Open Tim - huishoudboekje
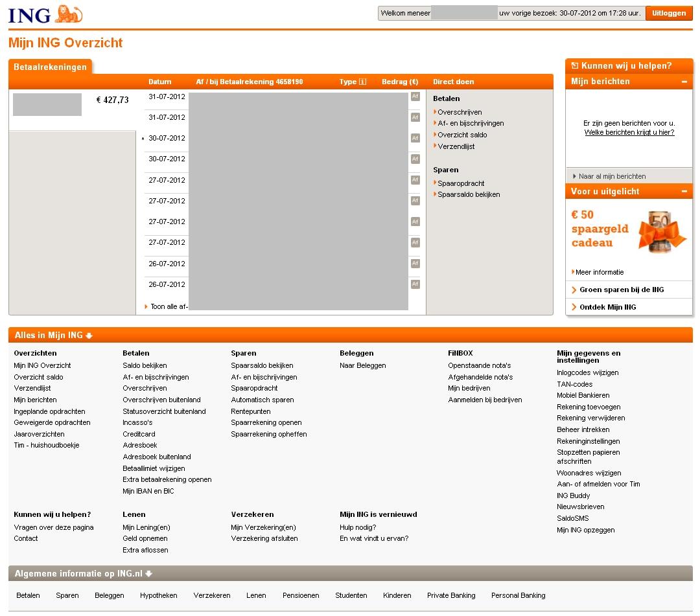The width and height of the screenshot is (700, 616). click(47, 445)
